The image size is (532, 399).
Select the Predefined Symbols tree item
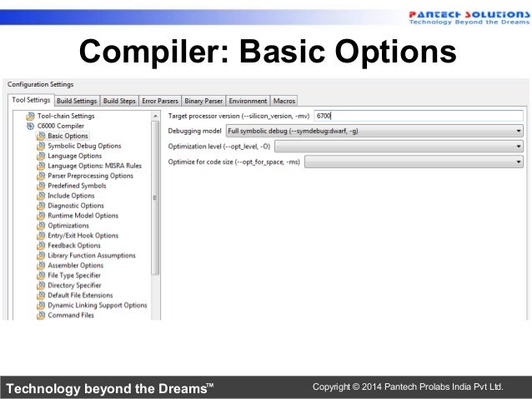[x=77, y=186]
